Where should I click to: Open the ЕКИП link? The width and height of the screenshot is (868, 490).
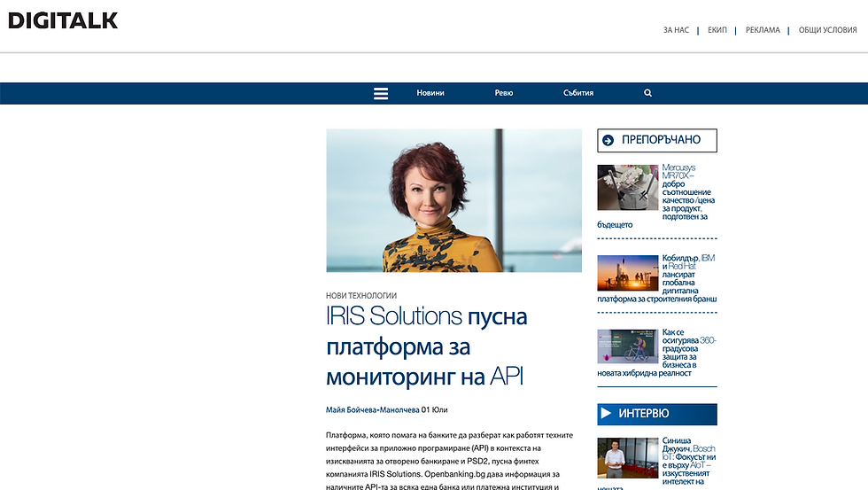tap(717, 30)
